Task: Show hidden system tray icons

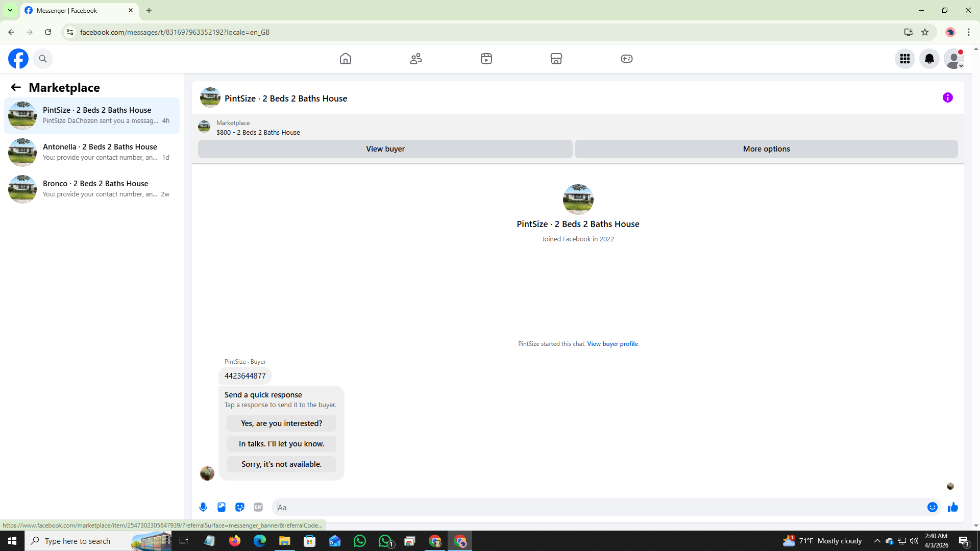Action: (877, 541)
